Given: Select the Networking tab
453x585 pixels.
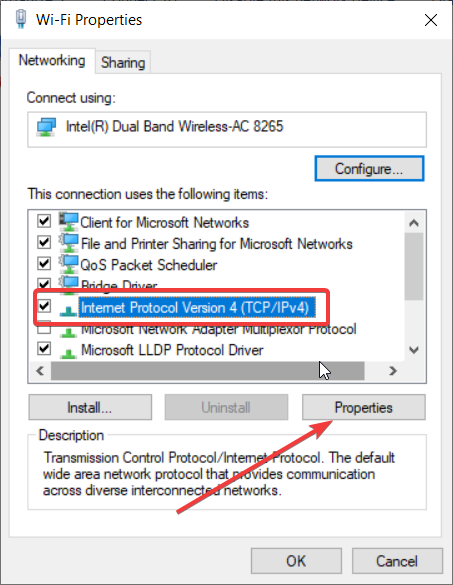Looking at the screenshot, I should tap(52, 60).
